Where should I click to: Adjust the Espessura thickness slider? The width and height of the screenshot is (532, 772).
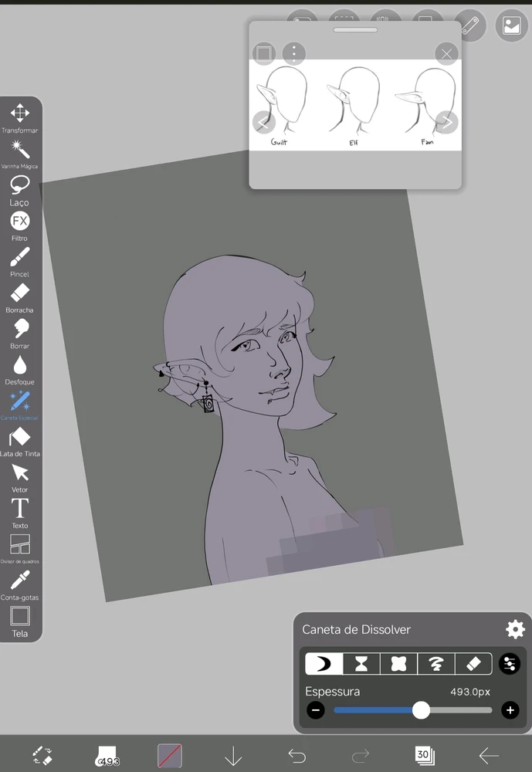(413, 710)
